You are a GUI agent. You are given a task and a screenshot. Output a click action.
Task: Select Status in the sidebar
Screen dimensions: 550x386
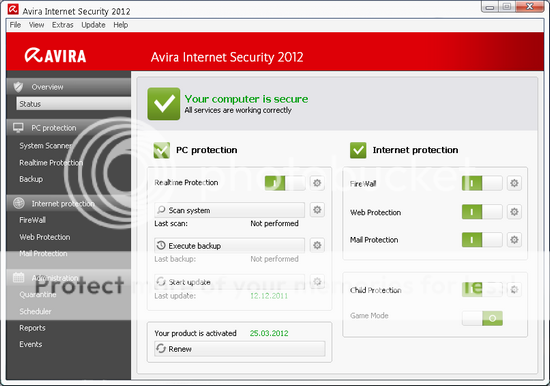click(74, 104)
